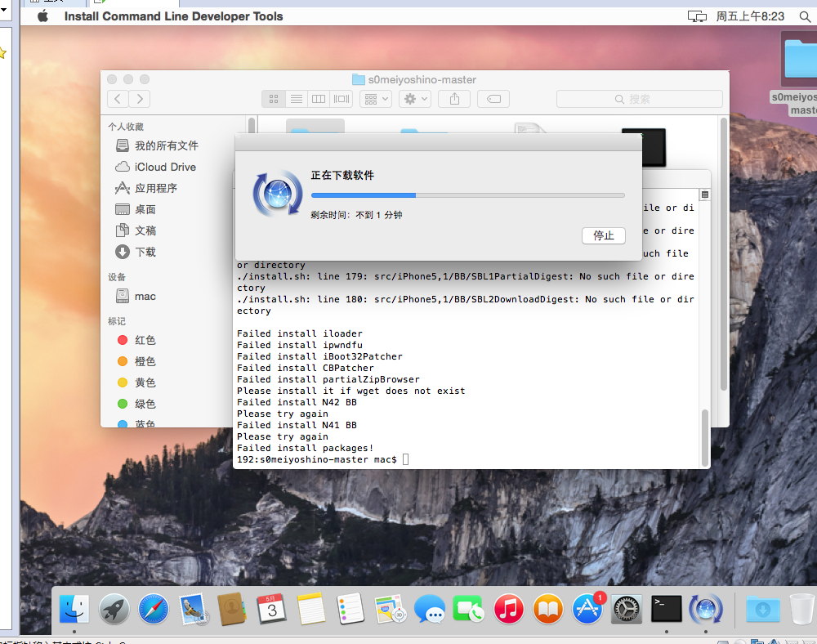Screen dimensions: 817x644
Task: Open Spotlight search in menu bar
Action: click(x=805, y=16)
